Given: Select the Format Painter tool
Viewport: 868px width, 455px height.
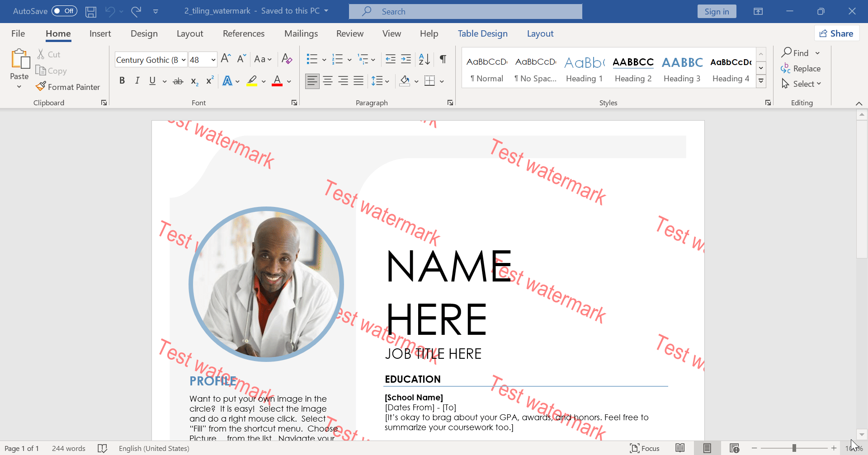Looking at the screenshot, I should coord(68,87).
